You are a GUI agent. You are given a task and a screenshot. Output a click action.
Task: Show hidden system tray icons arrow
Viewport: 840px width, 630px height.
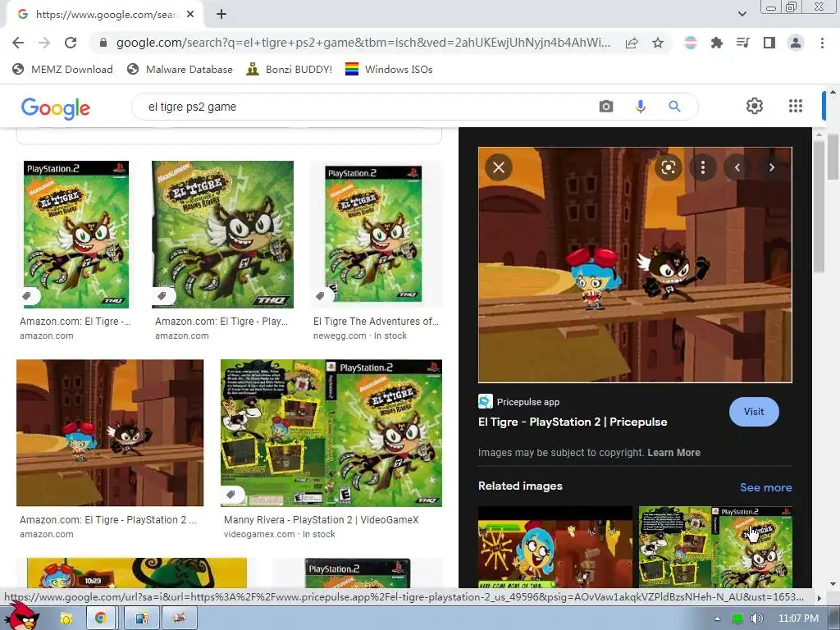[x=717, y=619]
